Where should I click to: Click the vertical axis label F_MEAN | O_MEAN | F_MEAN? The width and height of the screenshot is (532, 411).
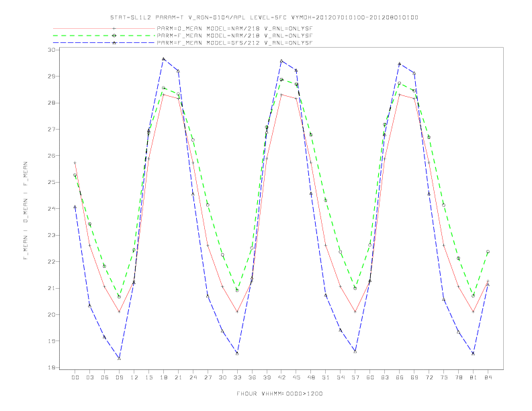click(x=26, y=211)
